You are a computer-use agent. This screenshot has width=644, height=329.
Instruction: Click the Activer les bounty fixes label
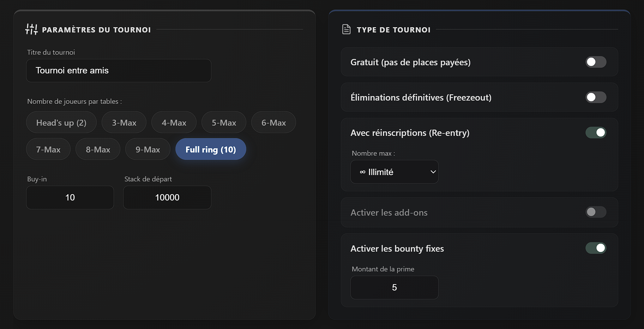(x=397, y=249)
